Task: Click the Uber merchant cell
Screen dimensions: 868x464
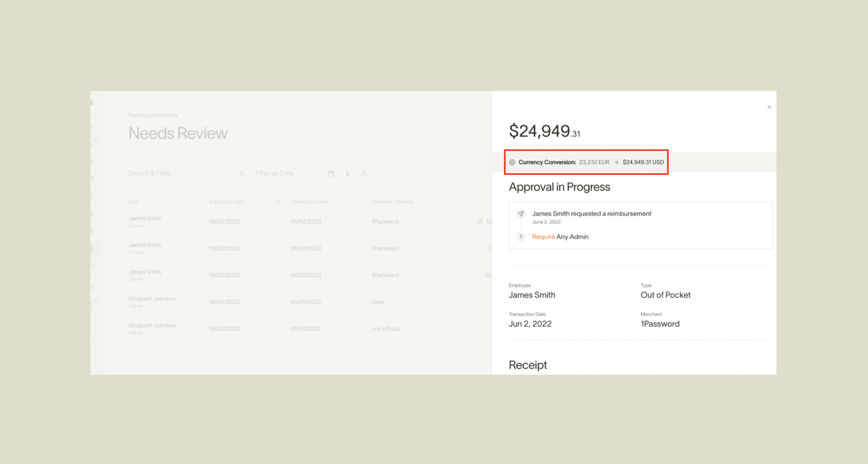Action: click(377, 302)
